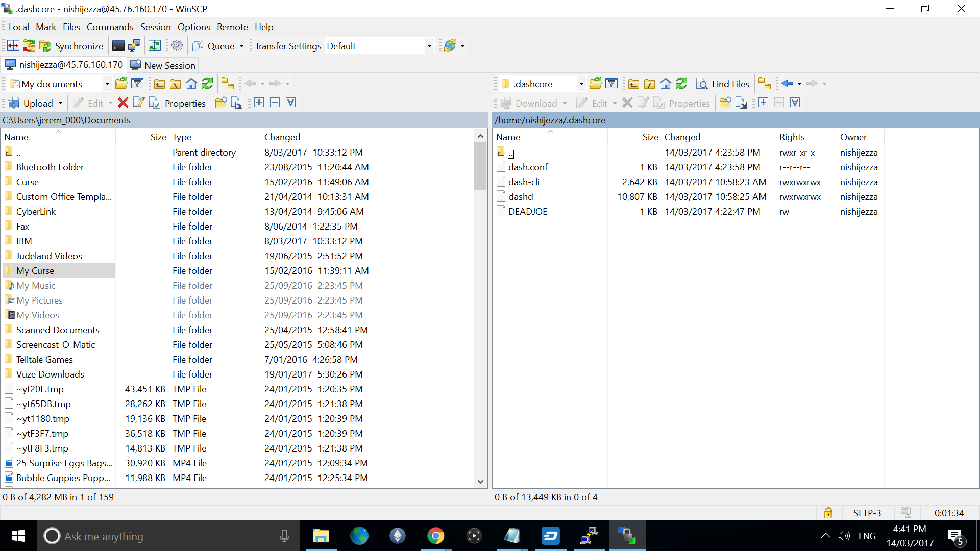Go to local root directory icon
The height and width of the screenshot is (551, 980).
(175, 83)
